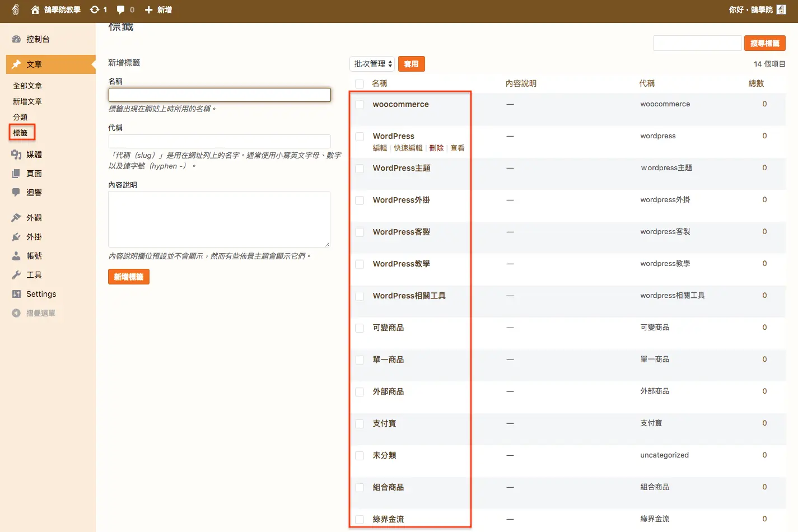Open the 批次管理 bulk actions dropdown
This screenshot has height=532, width=798.
[x=372, y=64]
